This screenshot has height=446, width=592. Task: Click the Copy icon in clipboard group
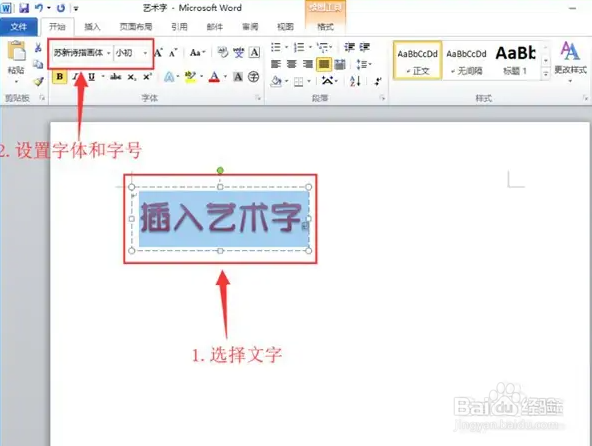pyautogui.click(x=38, y=64)
